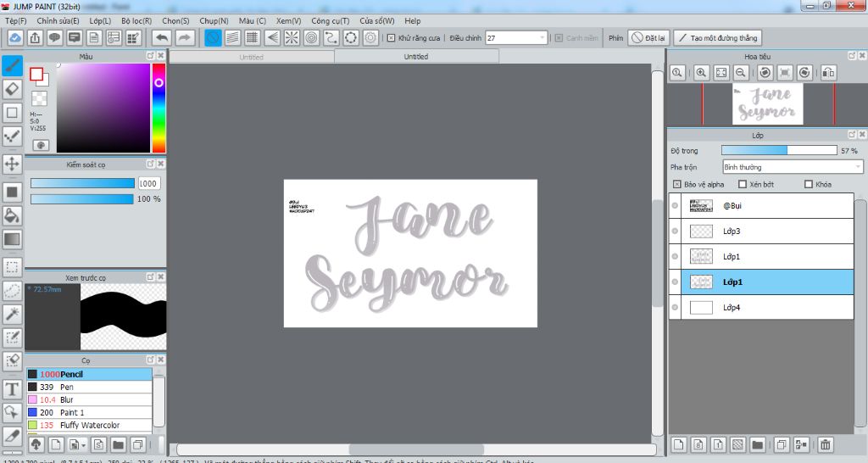Image resolution: width=868 pixels, height=463 pixels.
Task: Click the rainbow hue slider bar
Action: (159, 108)
